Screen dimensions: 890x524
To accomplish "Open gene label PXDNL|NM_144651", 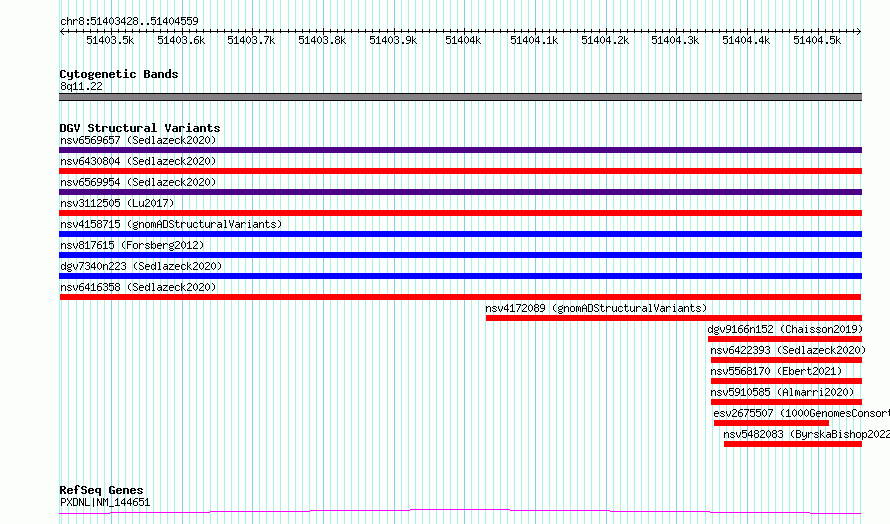I will coord(105,502).
